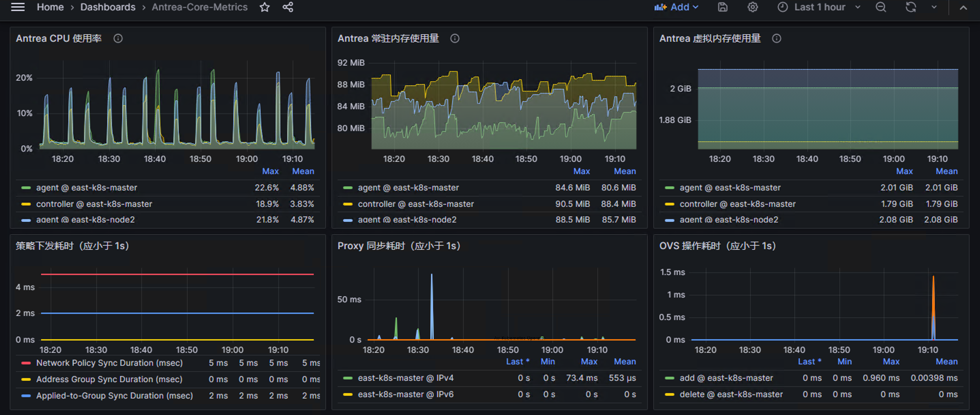Open color picker for CPU agent master swatch
Image resolution: width=980 pixels, height=415 pixels.
26,188
